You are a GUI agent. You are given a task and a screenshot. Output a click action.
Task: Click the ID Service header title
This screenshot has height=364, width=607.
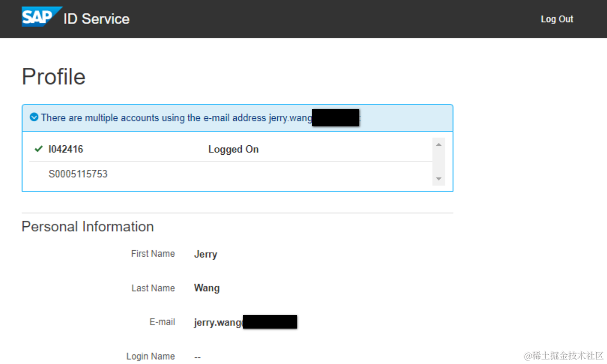tap(96, 19)
